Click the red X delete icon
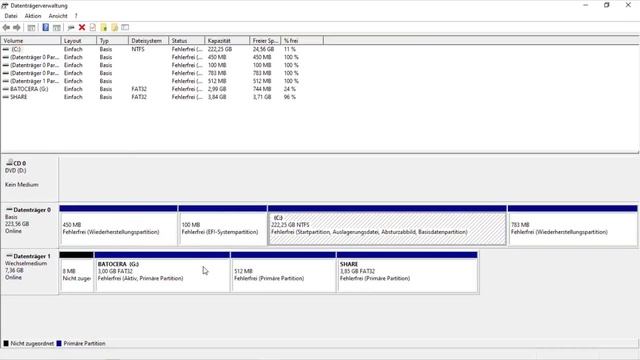The height and width of the screenshot is (360, 640). click(x=82, y=27)
